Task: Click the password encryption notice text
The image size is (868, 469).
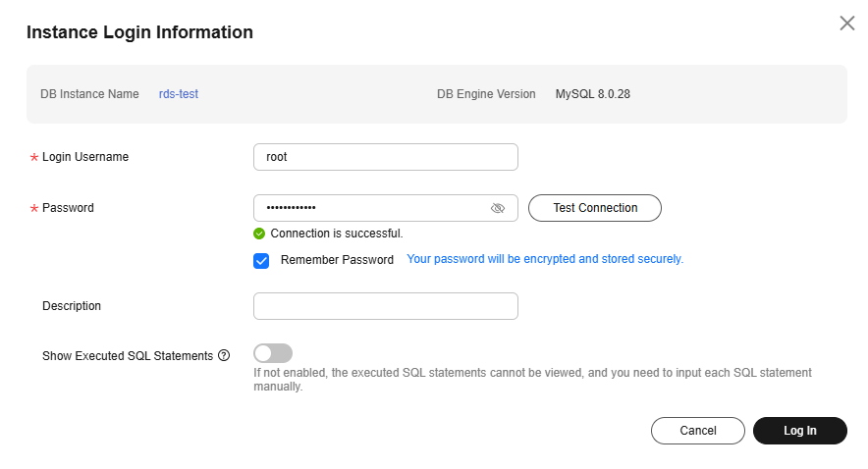Action: click(x=545, y=259)
